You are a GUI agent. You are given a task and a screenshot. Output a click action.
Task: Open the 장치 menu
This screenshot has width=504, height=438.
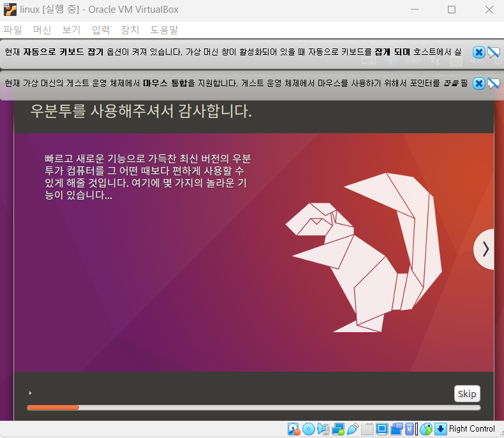click(x=130, y=30)
